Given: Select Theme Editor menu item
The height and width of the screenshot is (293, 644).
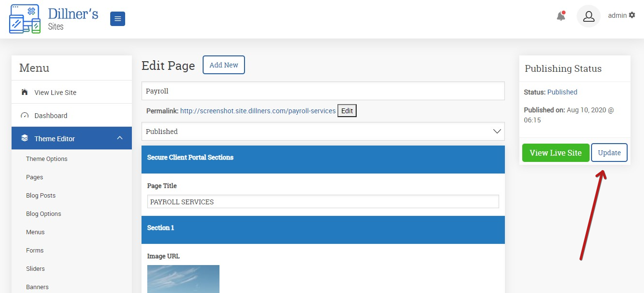Looking at the screenshot, I should pos(72,138).
